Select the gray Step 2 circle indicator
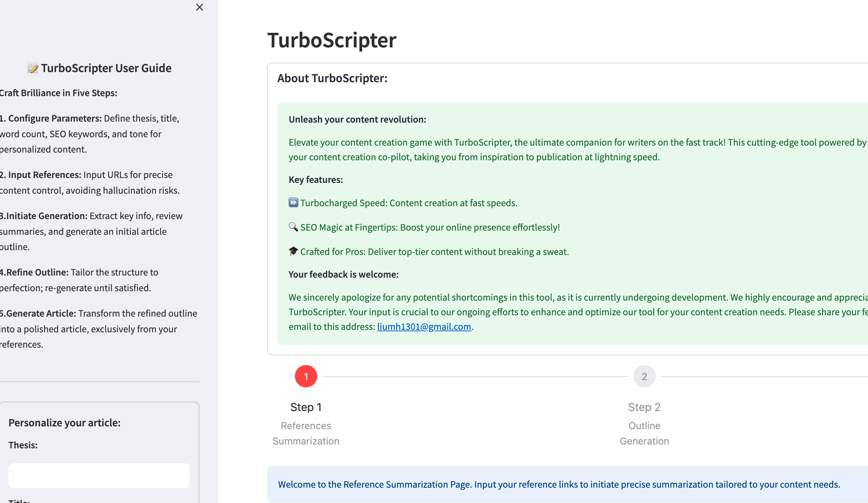Image resolution: width=868 pixels, height=503 pixels. [x=644, y=376]
